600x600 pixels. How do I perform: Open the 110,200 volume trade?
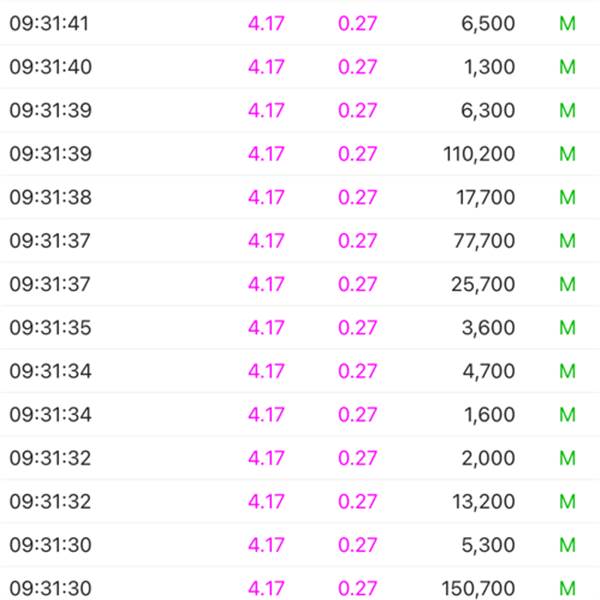pos(300,153)
